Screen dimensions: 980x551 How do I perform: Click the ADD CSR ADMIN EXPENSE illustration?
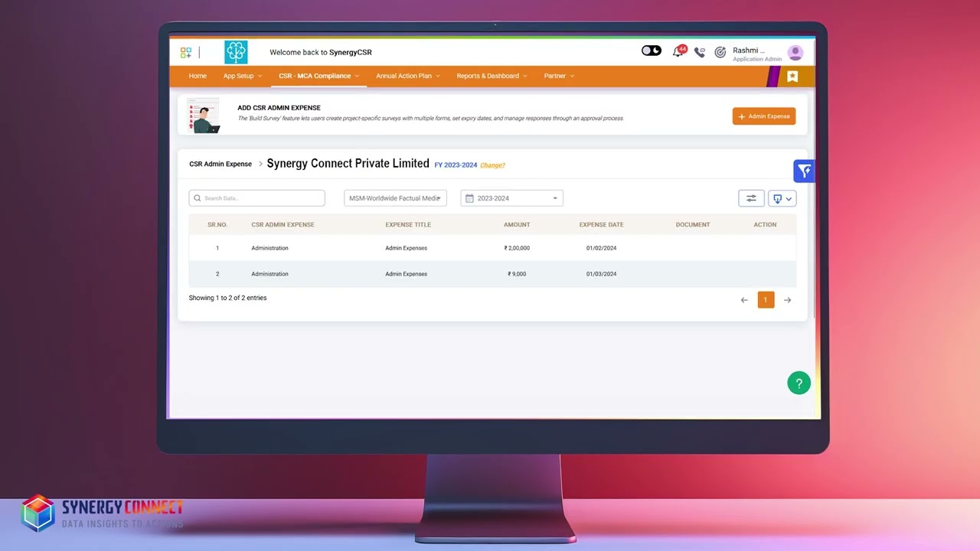[204, 116]
